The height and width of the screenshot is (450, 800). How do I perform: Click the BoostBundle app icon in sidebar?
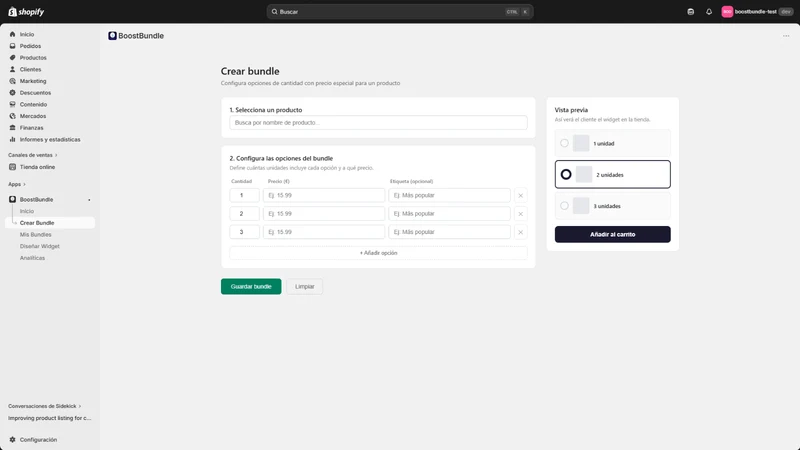pos(12,199)
